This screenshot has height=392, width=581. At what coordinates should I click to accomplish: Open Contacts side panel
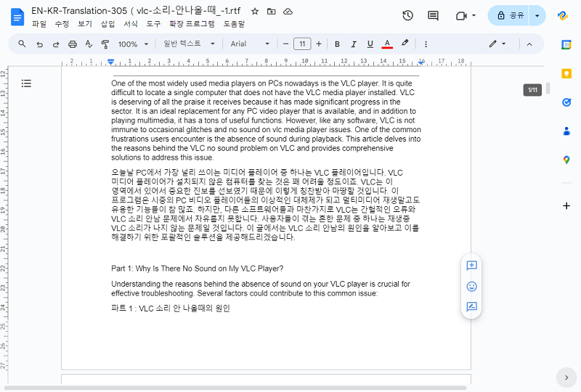(x=566, y=131)
